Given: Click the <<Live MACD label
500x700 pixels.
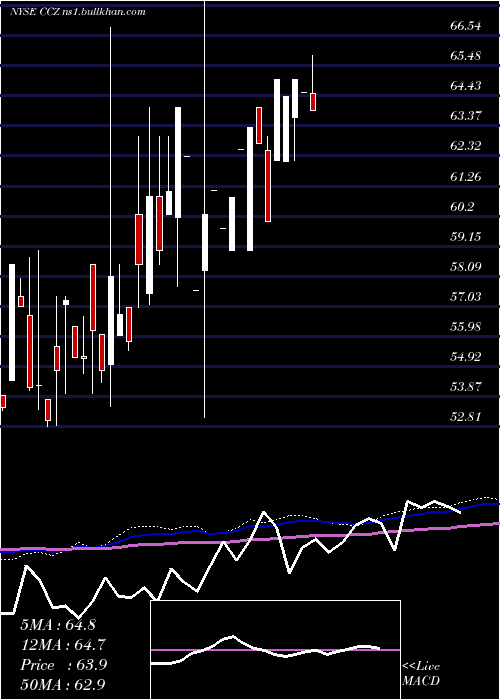Looking at the screenshot, I should pos(421,674).
